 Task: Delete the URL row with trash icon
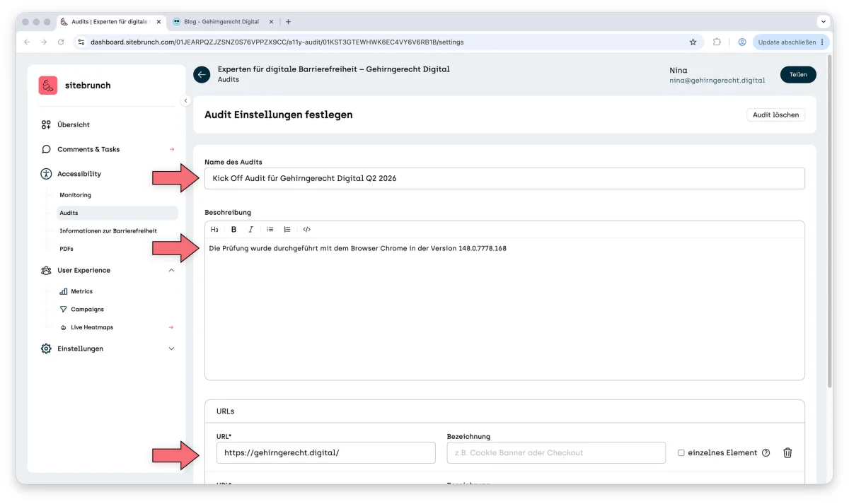[787, 452]
